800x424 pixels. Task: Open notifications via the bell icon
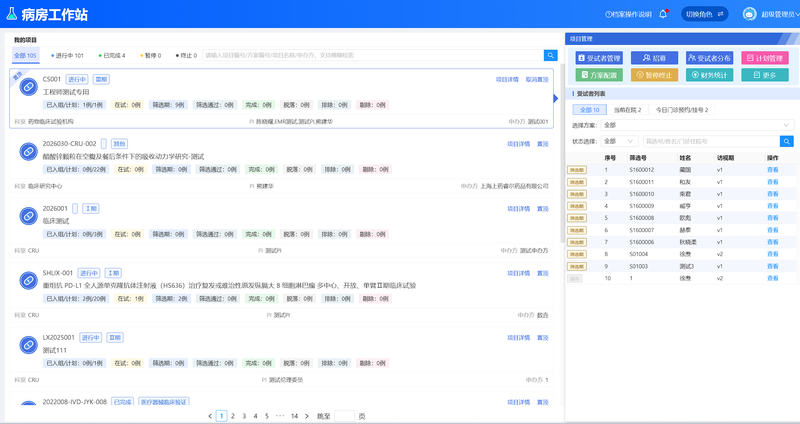pyautogui.click(x=663, y=14)
